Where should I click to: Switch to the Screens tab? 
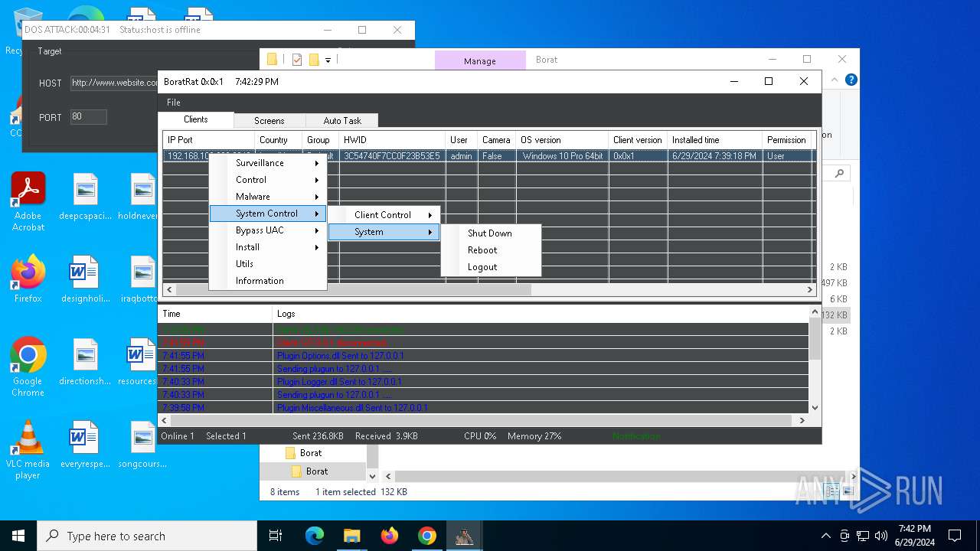[x=269, y=121]
